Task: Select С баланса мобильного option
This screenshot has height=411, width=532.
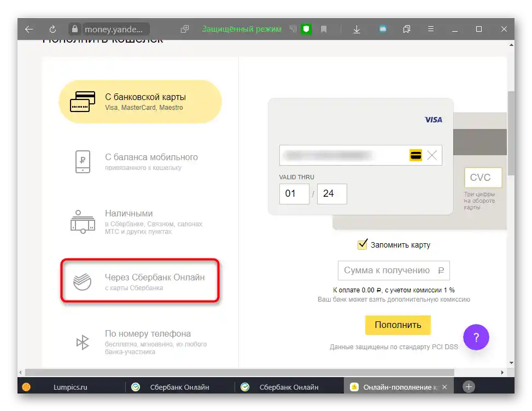Action: click(140, 162)
